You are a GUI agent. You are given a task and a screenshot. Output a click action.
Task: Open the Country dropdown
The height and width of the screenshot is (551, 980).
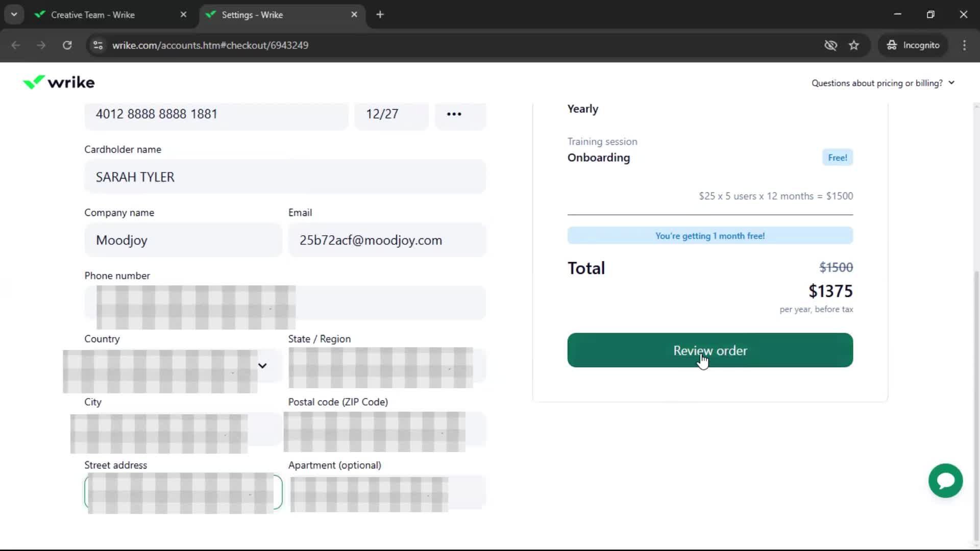(x=183, y=366)
